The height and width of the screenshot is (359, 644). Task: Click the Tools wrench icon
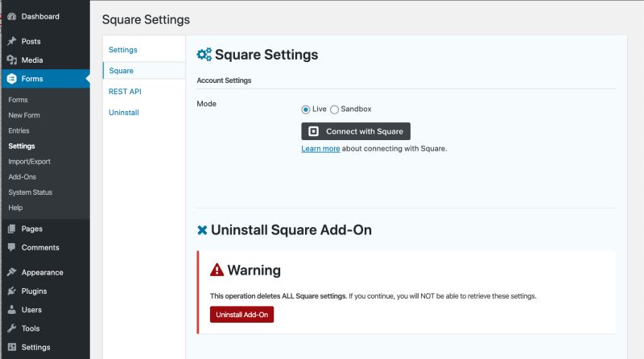[12, 328]
